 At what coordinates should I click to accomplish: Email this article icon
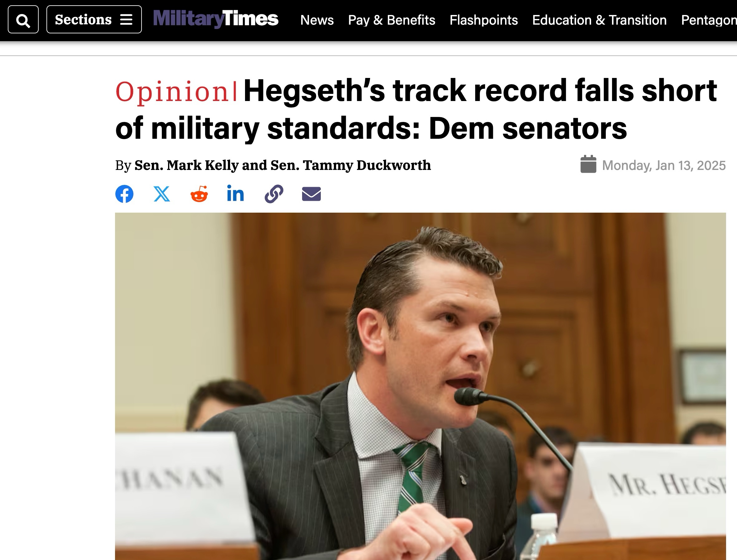pyautogui.click(x=311, y=194)
